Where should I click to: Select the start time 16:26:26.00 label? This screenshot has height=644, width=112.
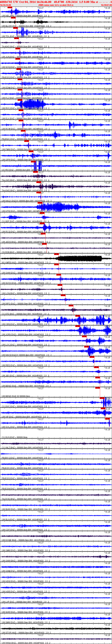click(x=5, y=5)
